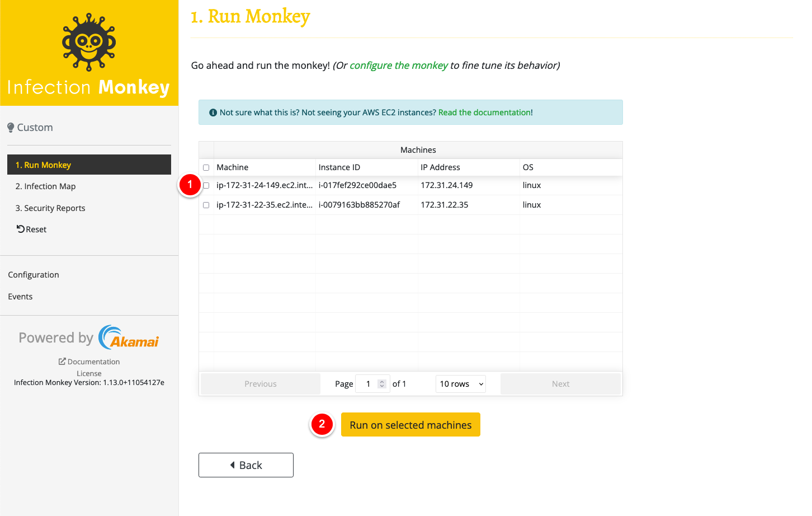Click the Infection Monkey logo
This screenshot has width=812, height=516.
(89, 43)
